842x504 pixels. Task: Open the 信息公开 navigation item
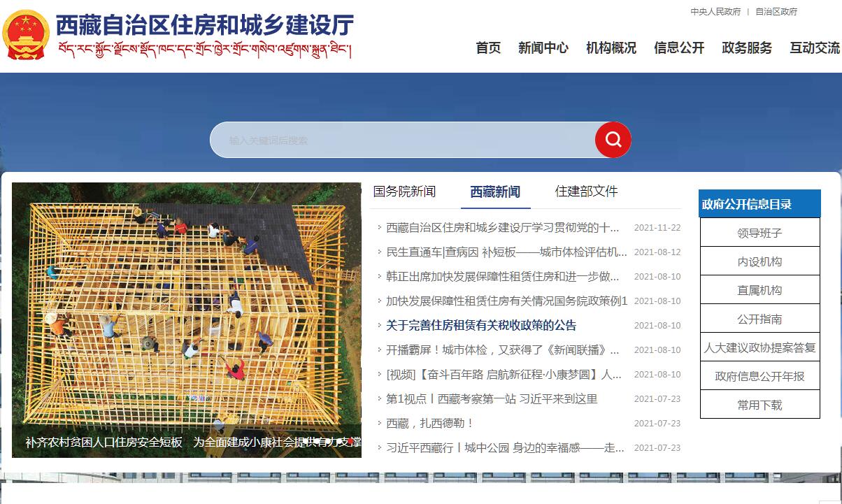pos(678,48)
